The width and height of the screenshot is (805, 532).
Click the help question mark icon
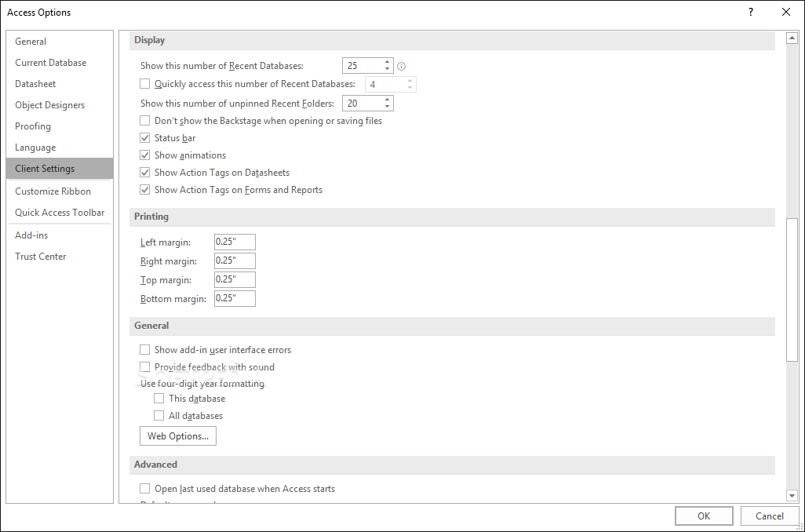(751, 12)
